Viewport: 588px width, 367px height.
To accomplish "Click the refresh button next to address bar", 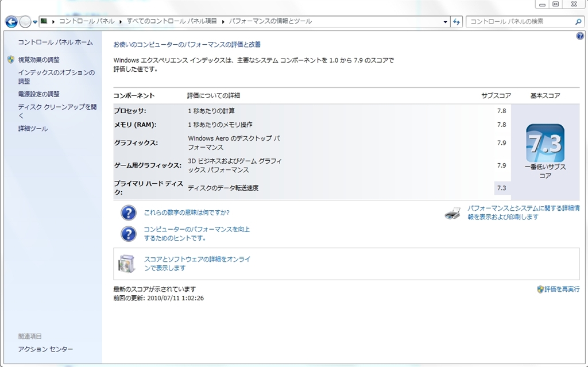I will (x=457, y=22).
